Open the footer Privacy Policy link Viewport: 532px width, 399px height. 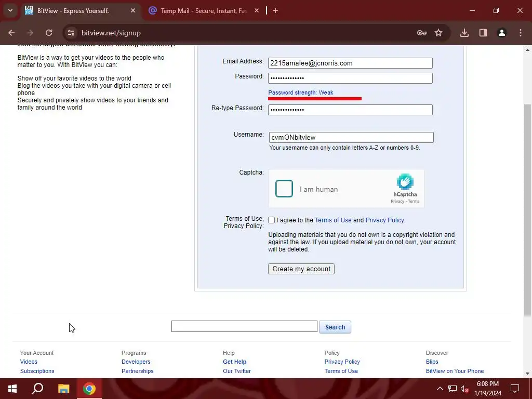(x=342, y=362)
